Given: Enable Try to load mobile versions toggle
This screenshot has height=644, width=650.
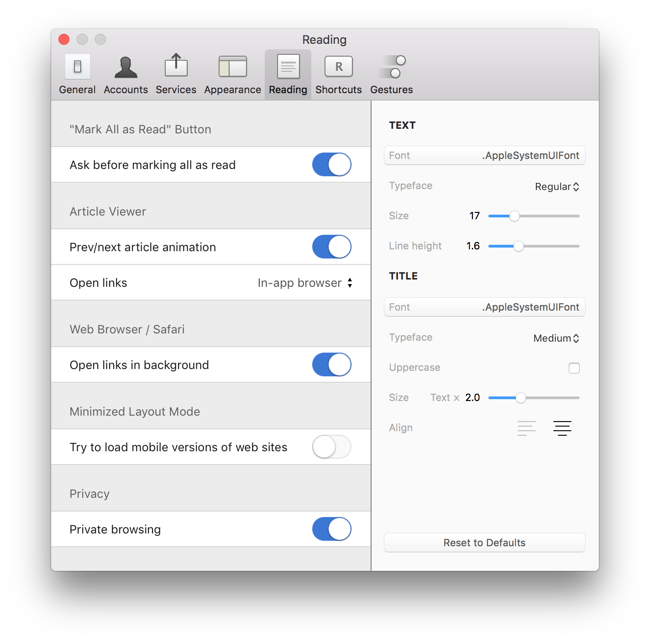Looking at the screenshot, I should click(331, 447).
